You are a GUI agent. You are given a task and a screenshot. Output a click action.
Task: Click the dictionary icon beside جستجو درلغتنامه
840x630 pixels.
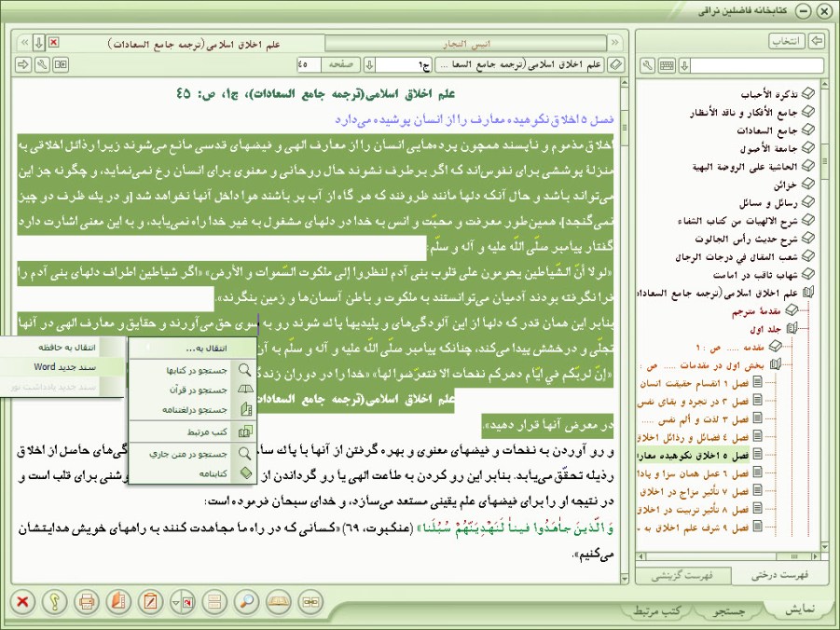point(246,410)
